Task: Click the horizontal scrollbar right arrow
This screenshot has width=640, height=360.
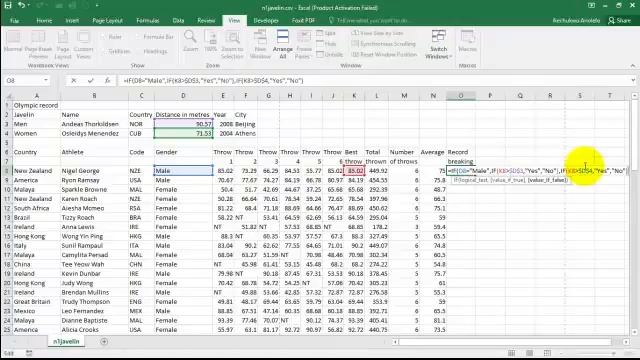Action: coord(626,342)
